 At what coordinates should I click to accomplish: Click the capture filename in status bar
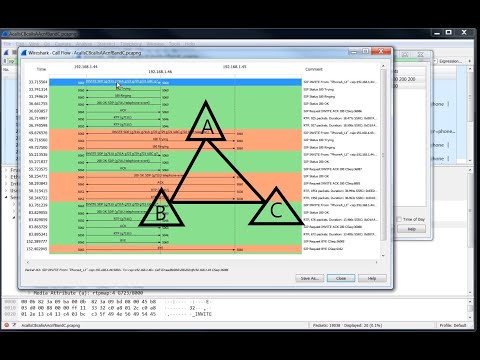pyautogui.click(x=51, y=325)
